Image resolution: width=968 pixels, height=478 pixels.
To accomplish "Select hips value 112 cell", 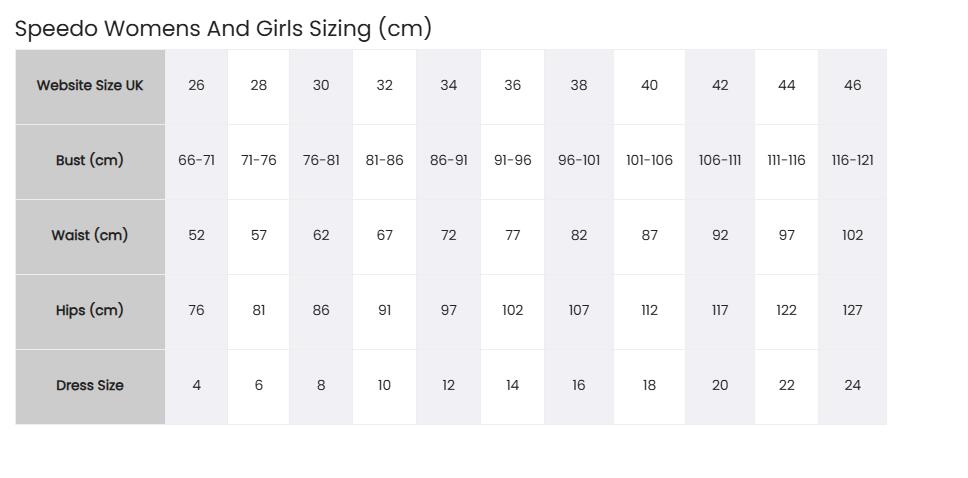I will (x=649, y=312).
